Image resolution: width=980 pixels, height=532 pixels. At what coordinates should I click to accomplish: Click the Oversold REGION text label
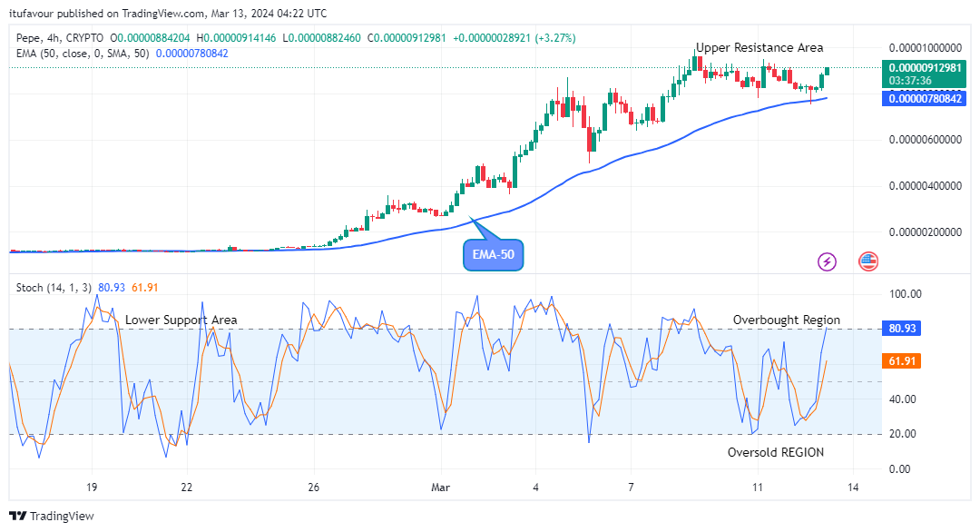[776, 453]
